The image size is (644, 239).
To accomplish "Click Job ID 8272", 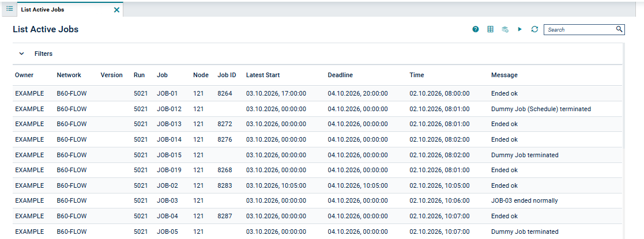I will click(x=225, y=124).
